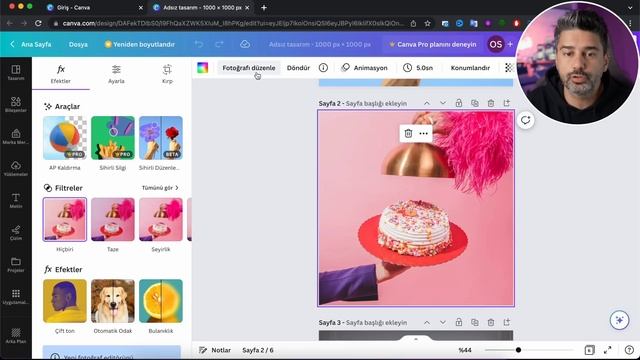The image size is (640, 360).
Task: Move Sayfa 3 down with chevron
Action: tap(443, 322)
